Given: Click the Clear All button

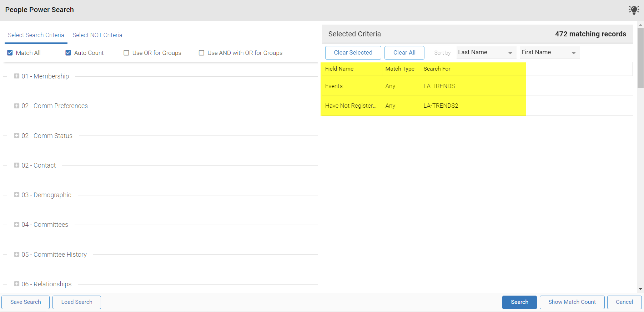Looking at the screenshot, I should 404,52.
